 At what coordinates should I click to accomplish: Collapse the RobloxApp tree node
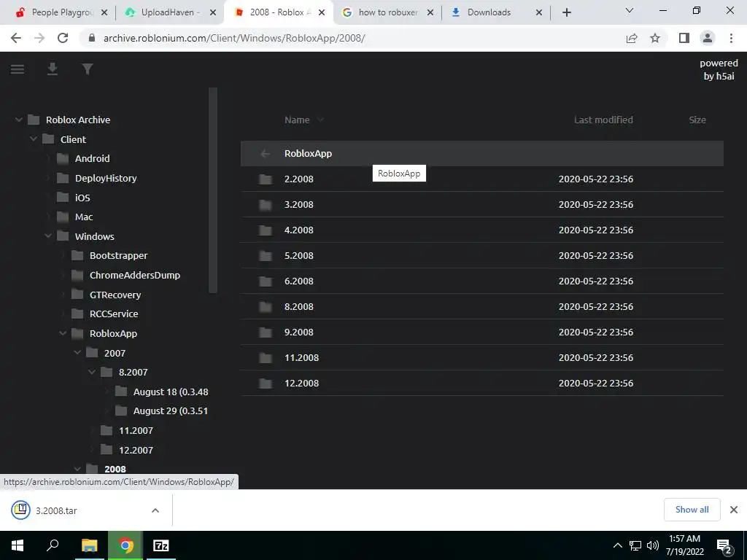63,333
